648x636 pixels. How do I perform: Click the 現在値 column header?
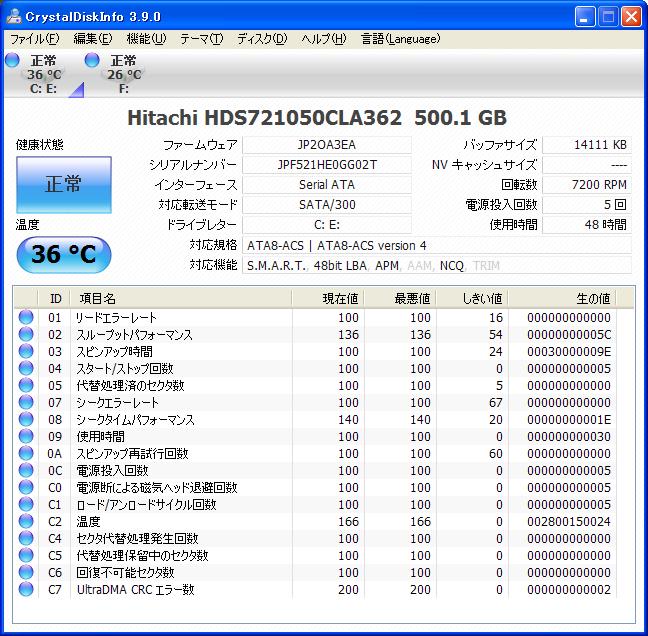click(x=329, y=298)
